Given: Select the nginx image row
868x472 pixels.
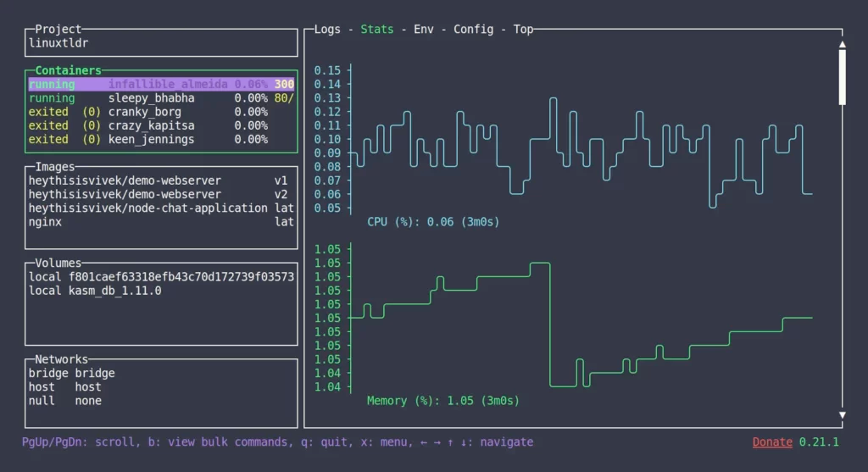Looking at the screenshot, I should (161, 222).
